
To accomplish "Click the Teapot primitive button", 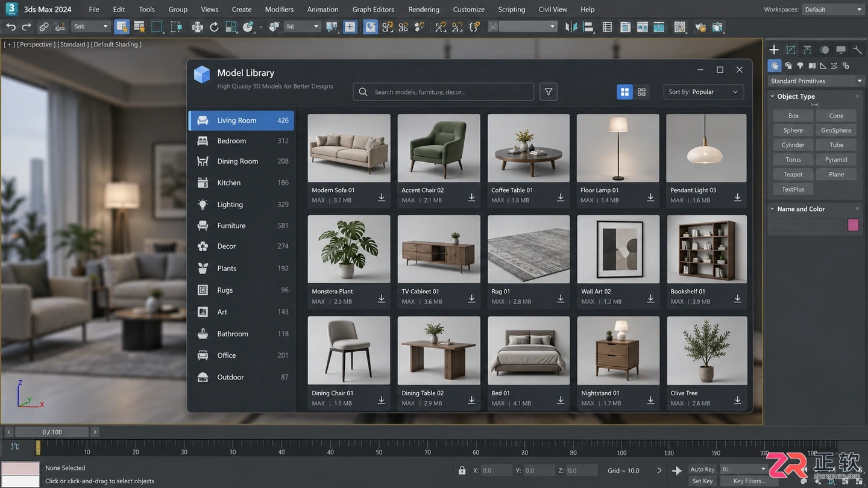I will (793, 175).
